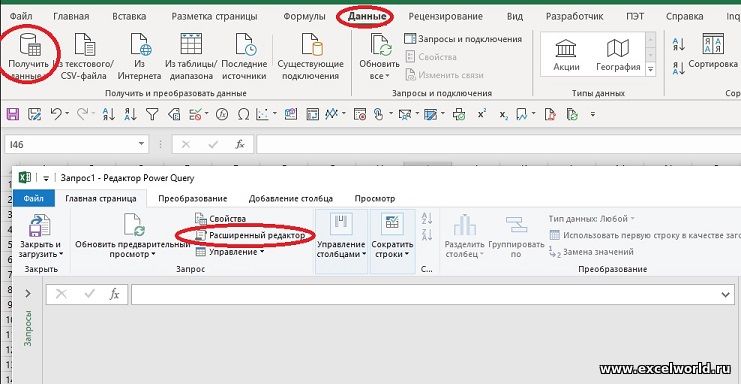The height and width of the screenshot is (384, 741).
Task: Click the quick access funnel Filter icon
Action: point(152,114)
